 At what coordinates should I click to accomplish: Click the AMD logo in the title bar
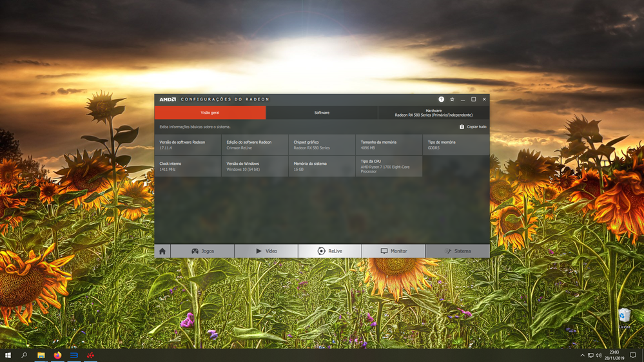(x=168, y=99)
